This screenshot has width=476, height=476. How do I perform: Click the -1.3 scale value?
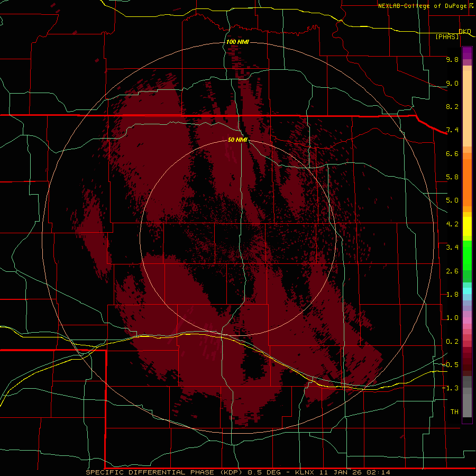point(450,388)
